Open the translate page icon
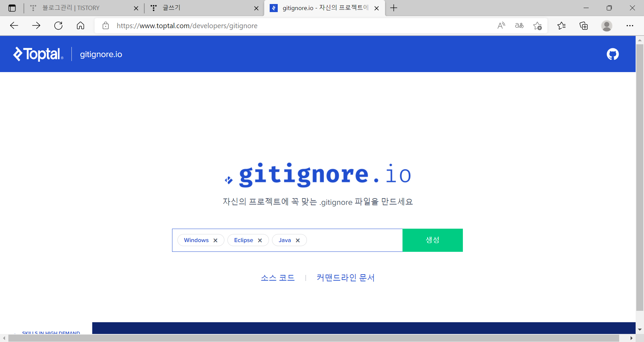 point(519,25)
